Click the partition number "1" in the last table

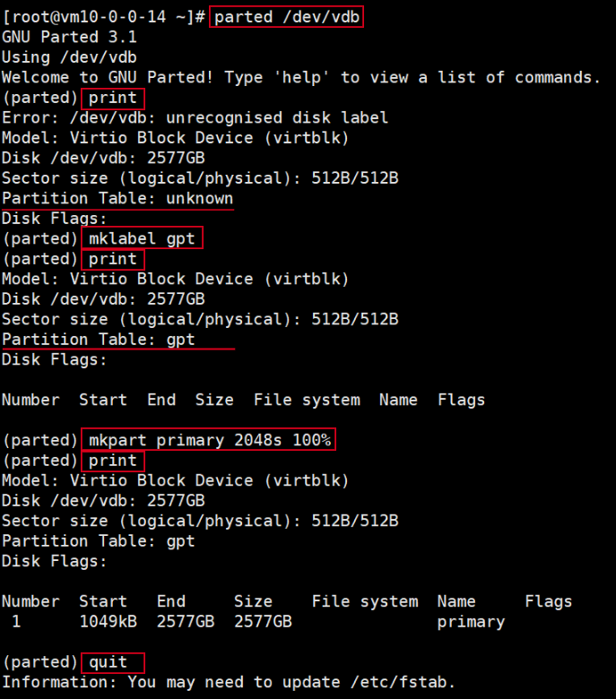point(16,622)
